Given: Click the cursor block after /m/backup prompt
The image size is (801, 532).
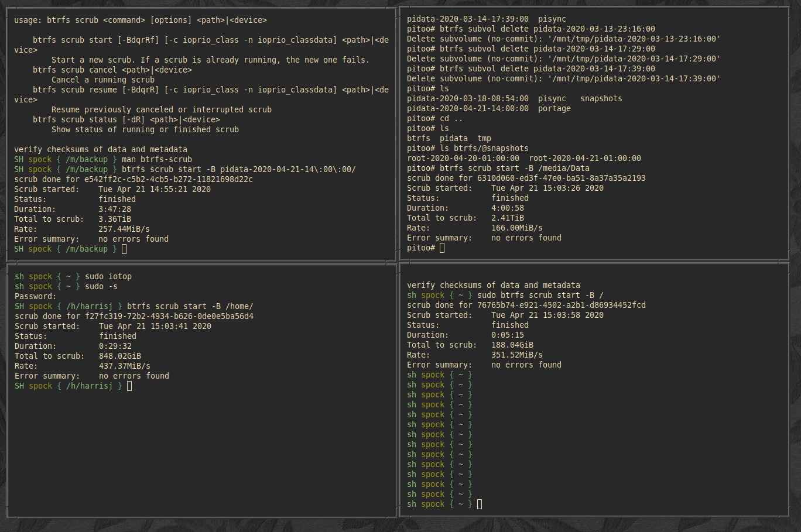Looking at the screenshot, I should click(x=124, y=249).
